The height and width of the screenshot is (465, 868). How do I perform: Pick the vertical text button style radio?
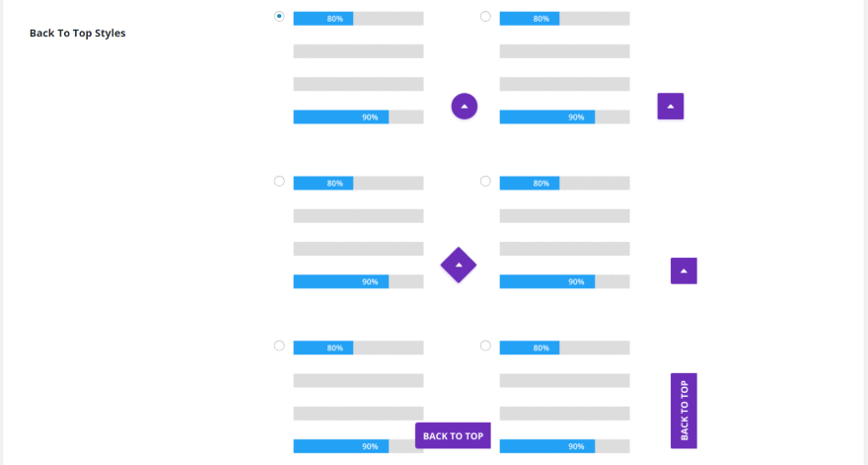click(x=485, y=346)
